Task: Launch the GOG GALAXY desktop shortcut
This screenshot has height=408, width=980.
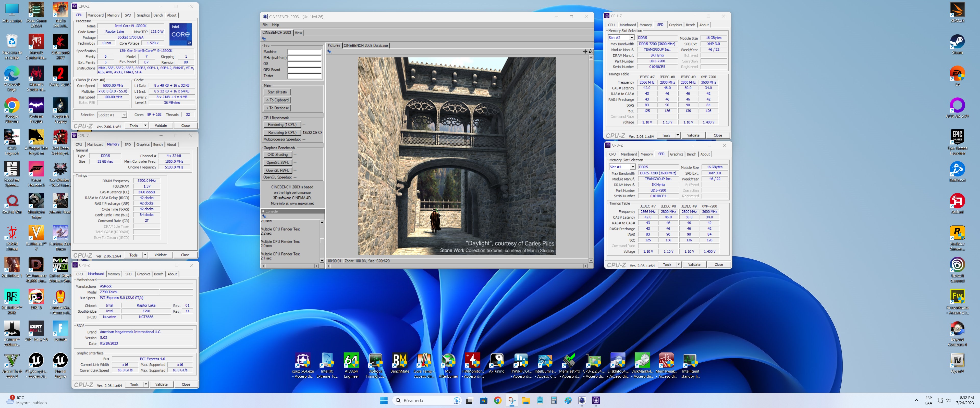Action: tap(957, 108)
